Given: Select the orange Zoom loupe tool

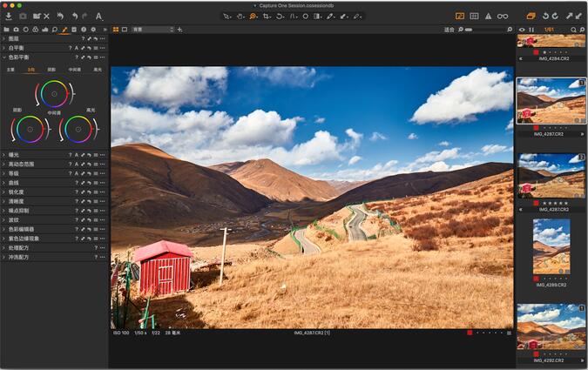Looking at the screenshot, I should pyautogui.click(x=253, y=17).
